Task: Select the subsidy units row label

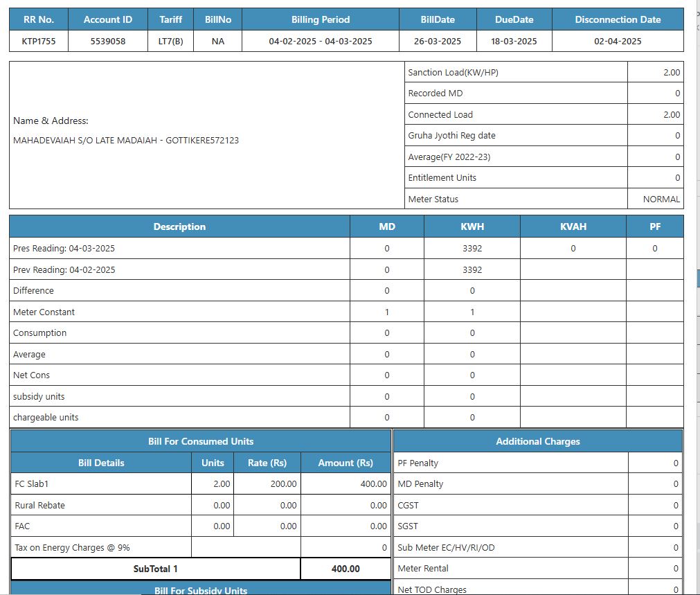Action: 39,397
